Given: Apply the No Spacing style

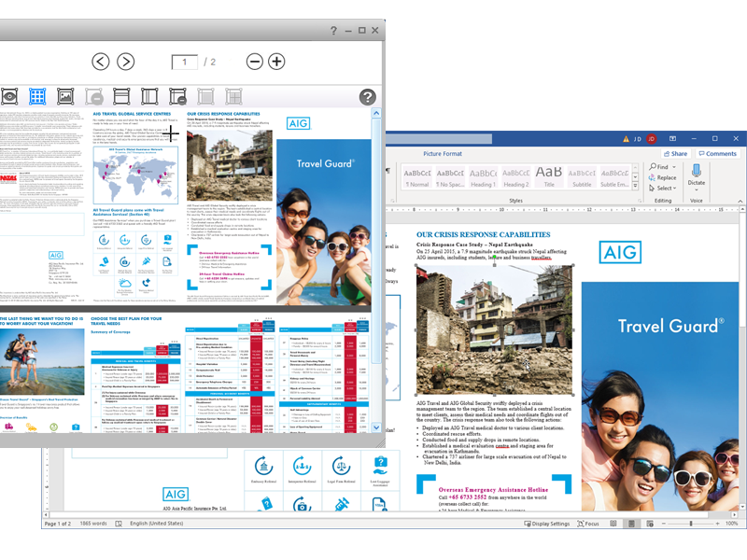Looking at the screenshot, I should 450,177.
